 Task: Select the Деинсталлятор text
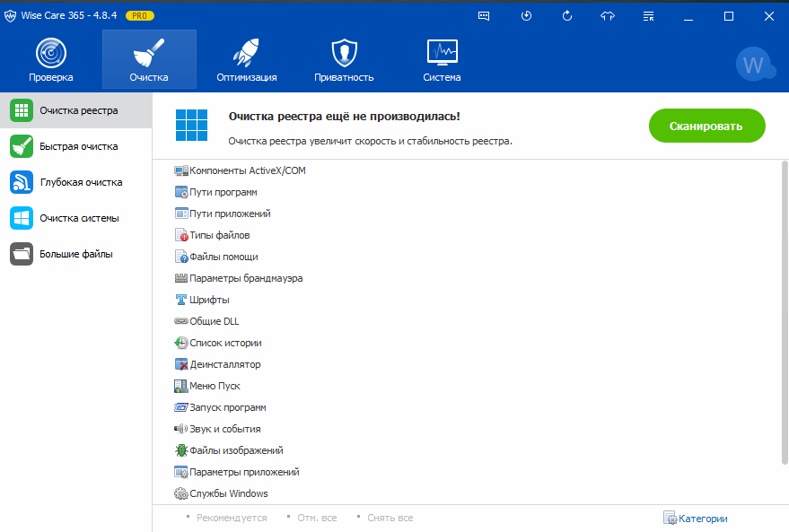pyautogui.click(x=225, y=364)
